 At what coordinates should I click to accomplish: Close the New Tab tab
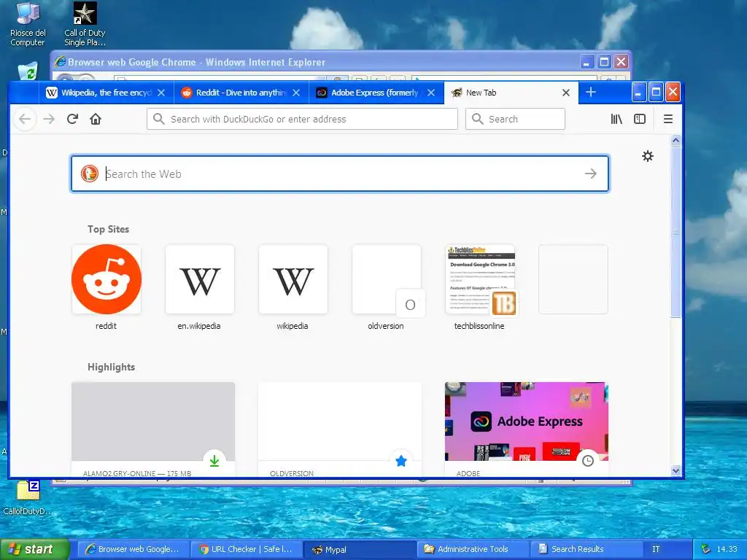pyautogui.click(x=566, y=93)
